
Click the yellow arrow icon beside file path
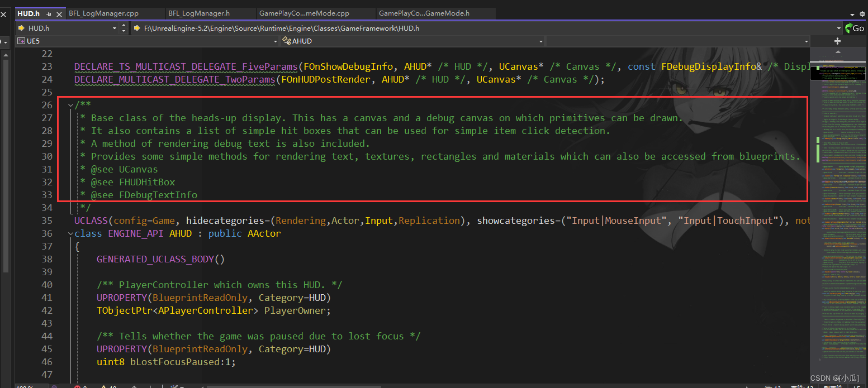[x=137, y=28]
